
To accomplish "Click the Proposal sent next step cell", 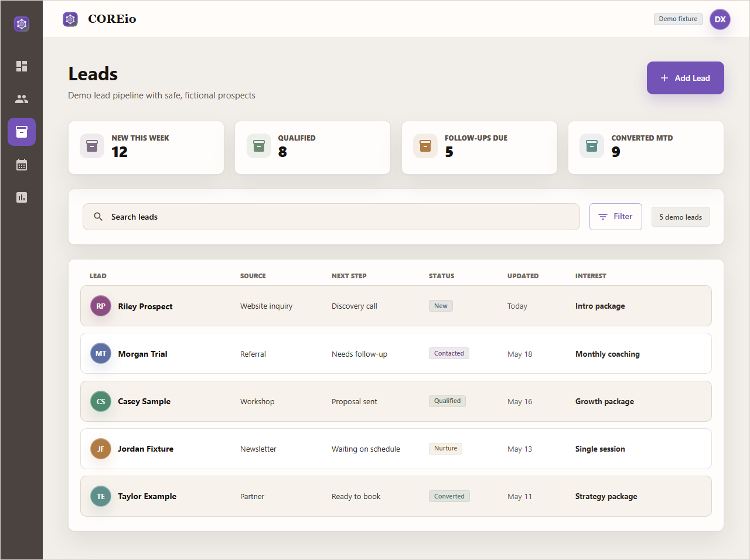I will point(354,401).
